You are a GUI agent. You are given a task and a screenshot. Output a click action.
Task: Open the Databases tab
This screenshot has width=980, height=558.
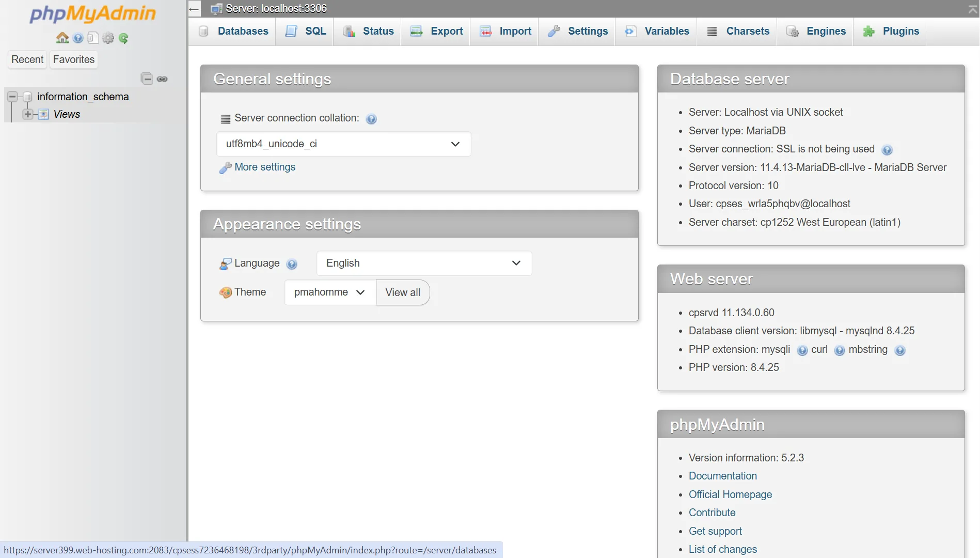pos(233,31)
